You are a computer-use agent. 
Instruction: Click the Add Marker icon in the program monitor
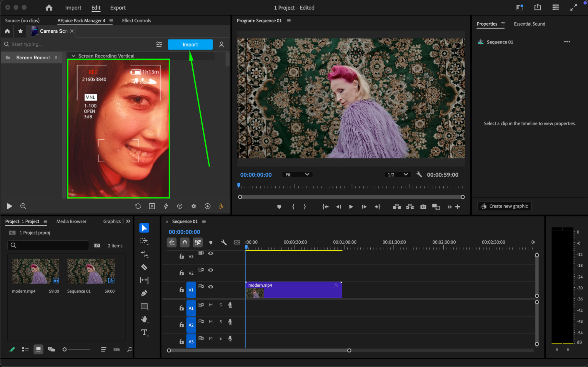point(279,207)
